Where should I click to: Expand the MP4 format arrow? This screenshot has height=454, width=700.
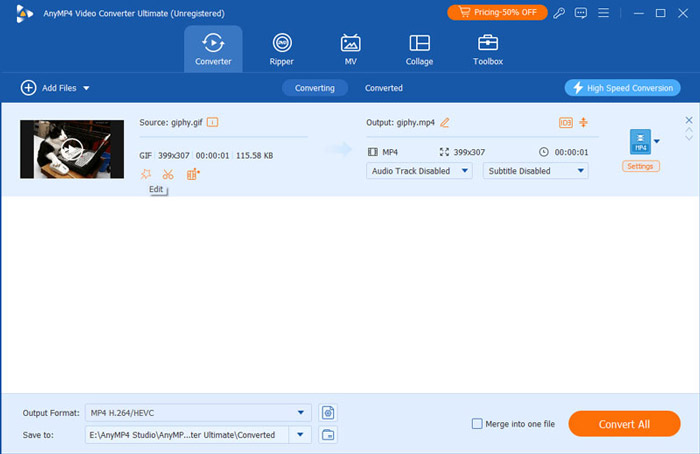[657, 142]
